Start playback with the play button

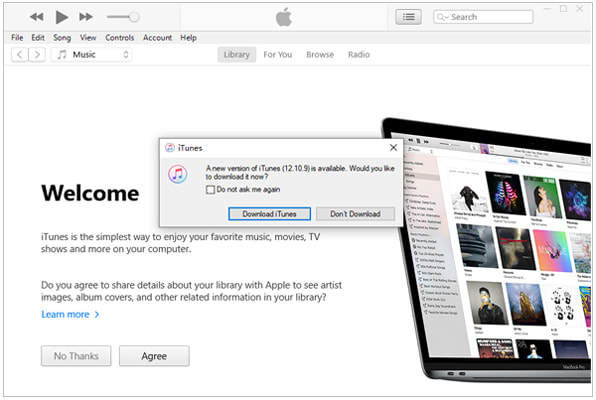62,17
